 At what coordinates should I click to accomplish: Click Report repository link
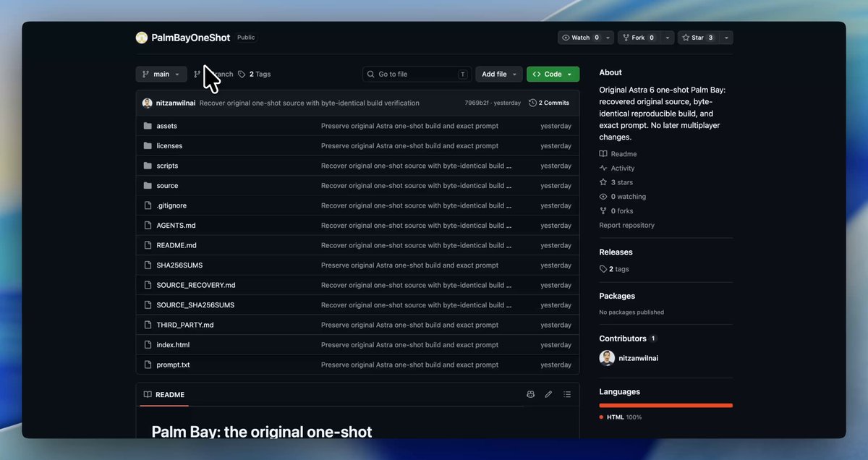[627, 225]
